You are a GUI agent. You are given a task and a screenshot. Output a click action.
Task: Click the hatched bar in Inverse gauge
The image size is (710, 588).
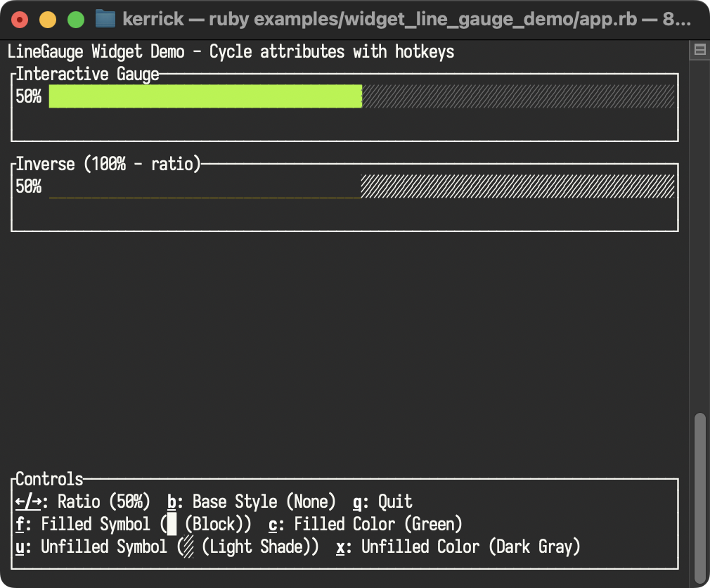[517, 186]
